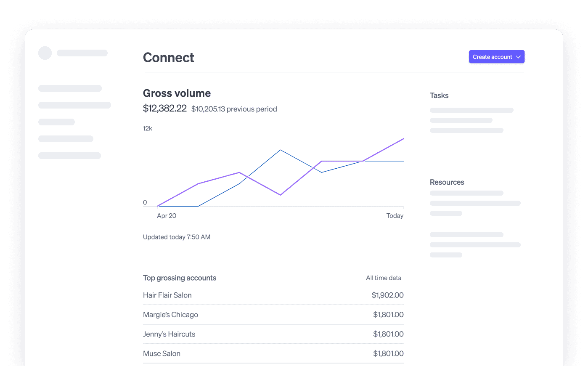The image size is (588, 366).
Task: Click the Gross volume heading
Action: pyautogui.click(x=177, y=93)
